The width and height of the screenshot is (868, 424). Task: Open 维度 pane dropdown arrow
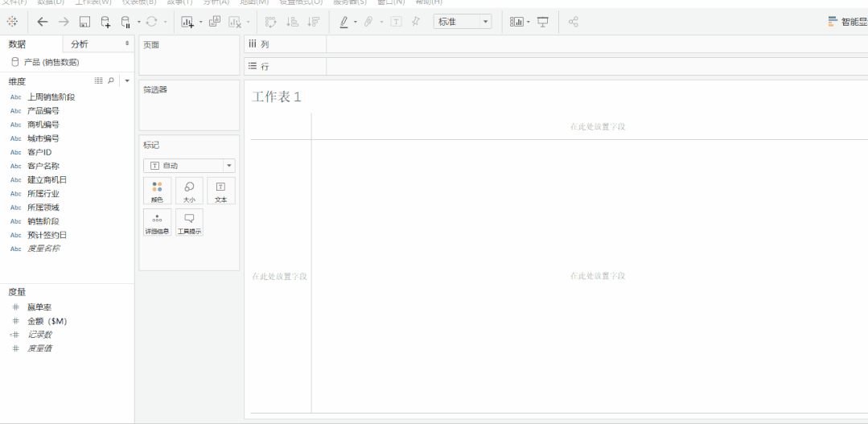click(127, 80)
